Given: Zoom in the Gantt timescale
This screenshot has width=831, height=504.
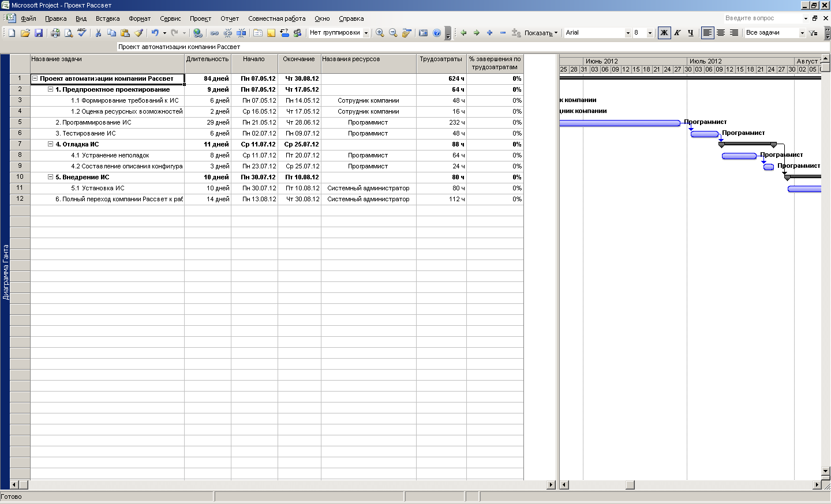Looking at the screenshot, I should pos(380,33).
